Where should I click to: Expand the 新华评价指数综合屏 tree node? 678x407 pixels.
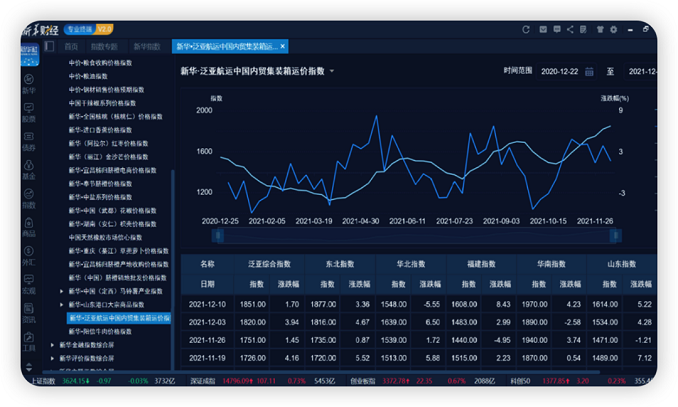52,357
